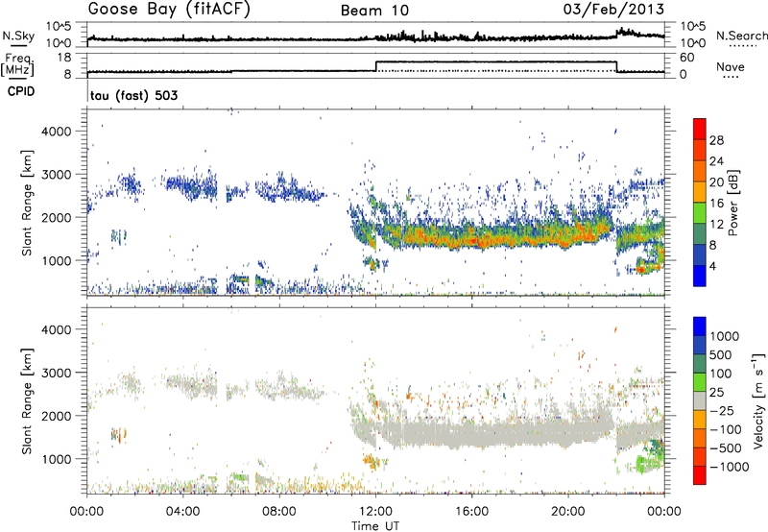The width and height of the screenshot is (768, 532).
Task: Click the "12:00" time axis label
Action: pos(375,512)
